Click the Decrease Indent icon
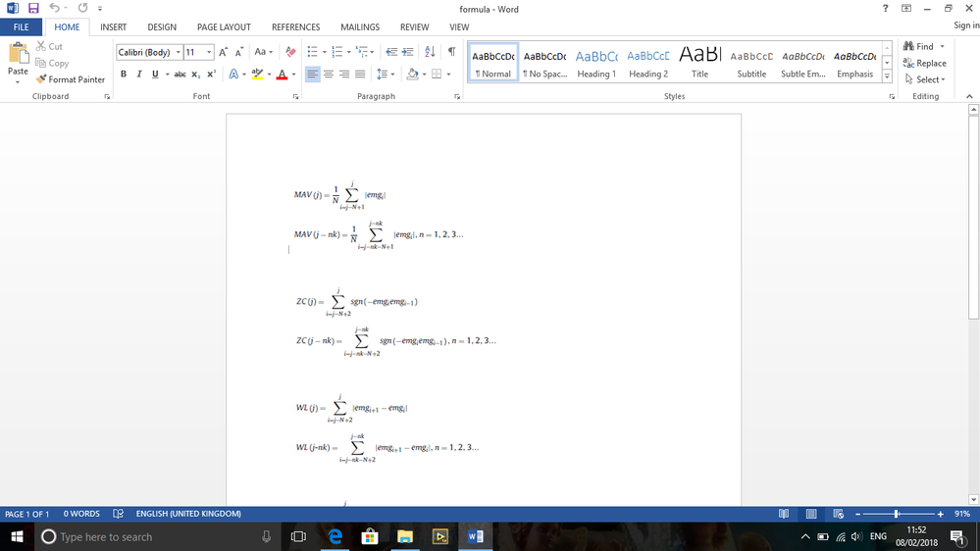 point(391,52)
